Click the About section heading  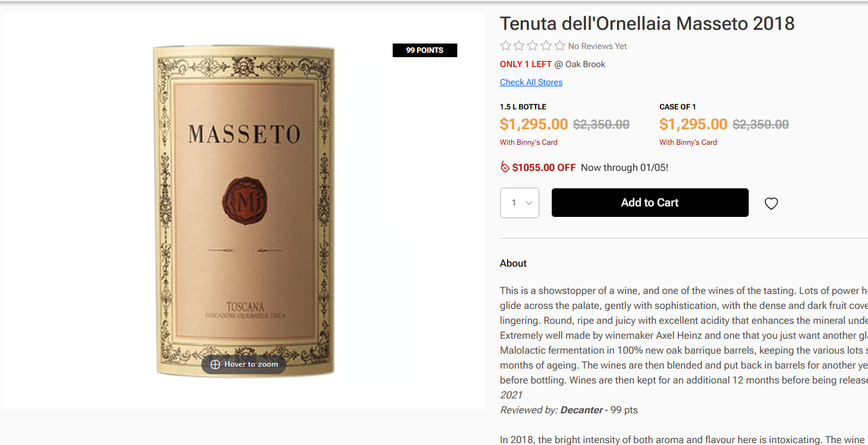[x=513, y=264]
